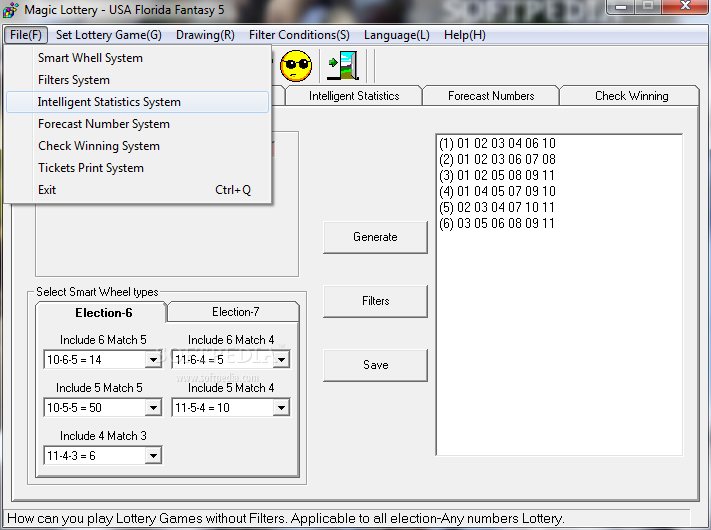Select result row (3) 01 02 05 08 09 11
Screen dimensions: 711x530
pyautogui.click(x=497, y=175)
